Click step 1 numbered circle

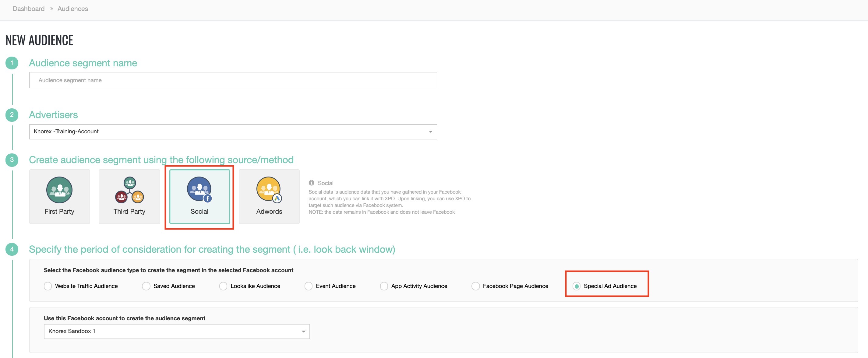[12, 63]
